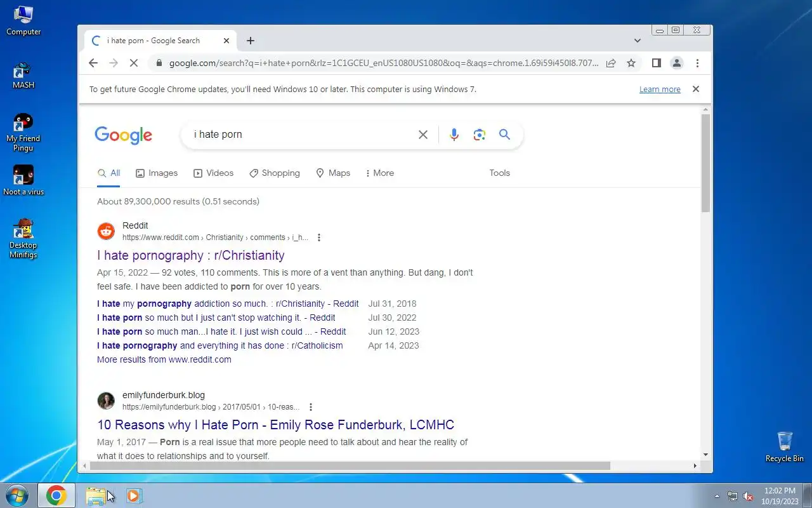Image resolution: width=812 pixels, height=508 pixels.
Task: Select the All results tab
Action: coord(108,173)
